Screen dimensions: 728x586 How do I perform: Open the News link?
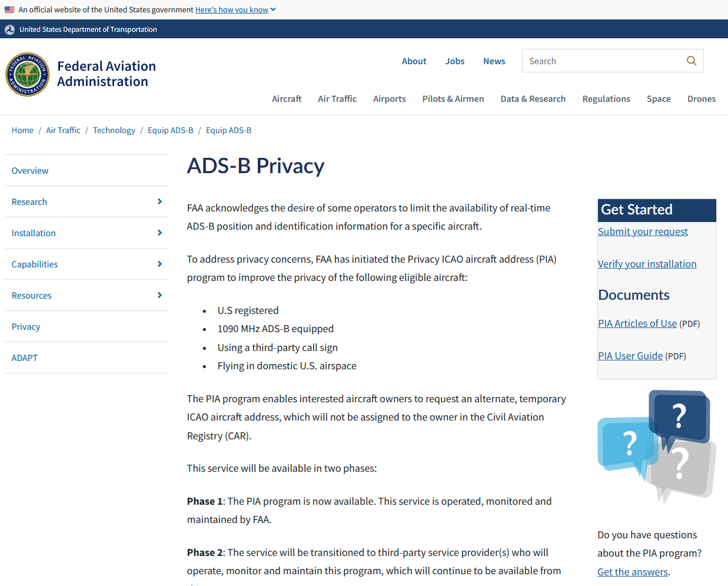[494, 61]
